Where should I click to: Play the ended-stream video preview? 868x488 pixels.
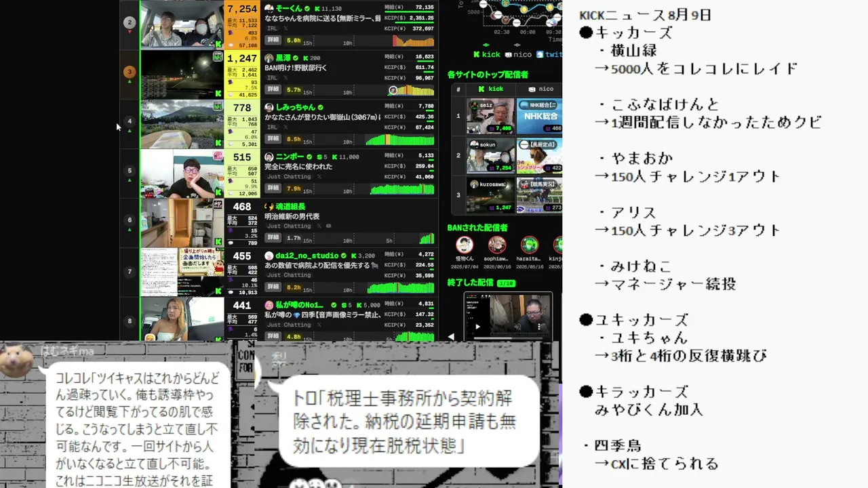pyautogui.click(x=477, y=326)
